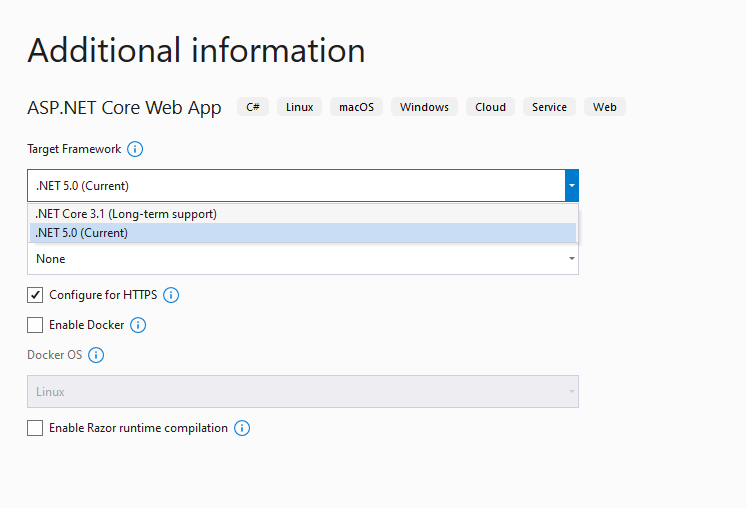Click the macOS platform tag
This screenshot has width=746, height=508.
tap(356, 107)
